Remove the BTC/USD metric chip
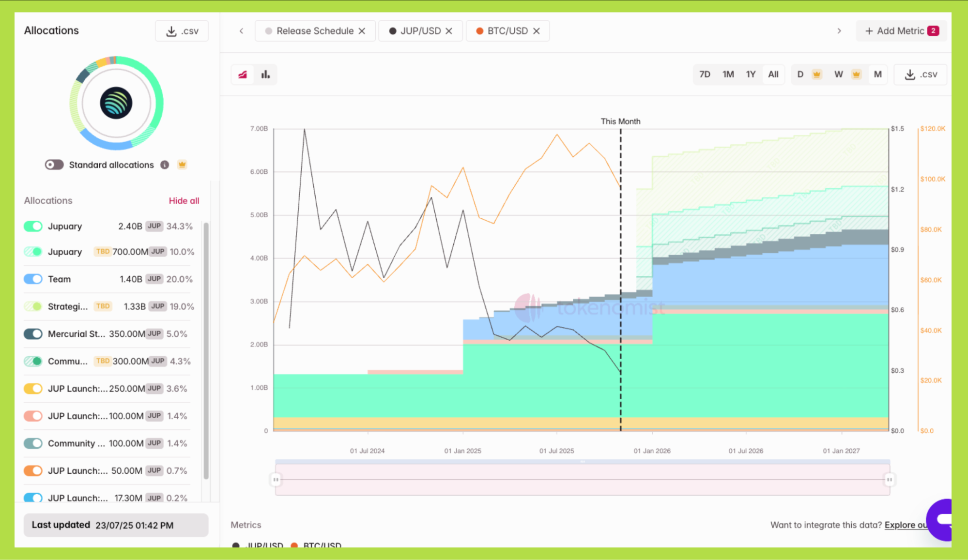 pos(537,31)
